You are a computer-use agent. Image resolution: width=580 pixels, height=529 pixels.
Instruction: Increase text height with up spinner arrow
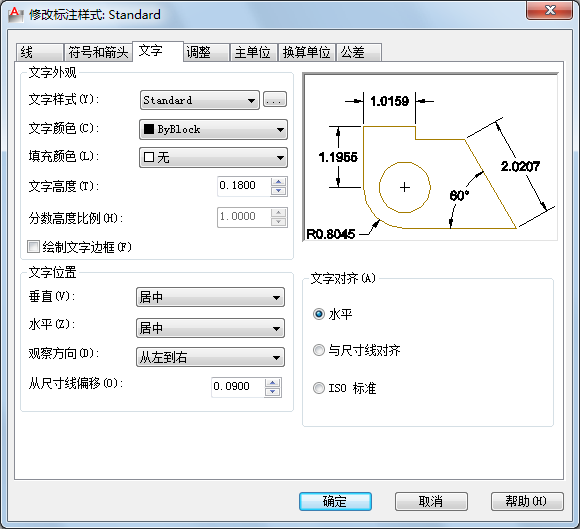[x=279, y=181]
